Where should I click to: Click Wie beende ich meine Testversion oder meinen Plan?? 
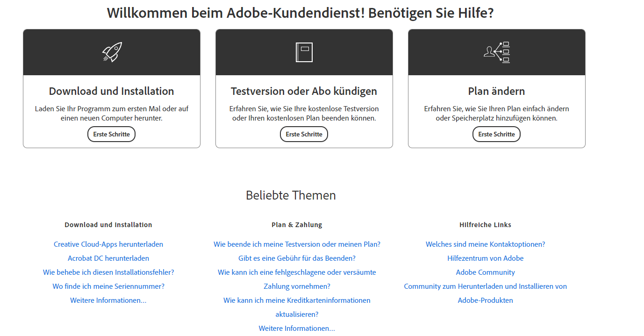point(297,244)
